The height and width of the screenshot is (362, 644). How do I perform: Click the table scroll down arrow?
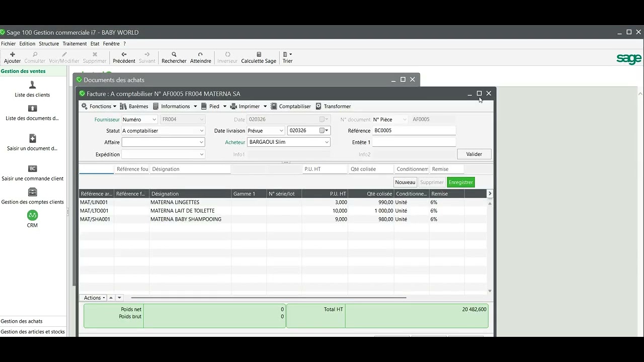pyautogui.click(x=490, y=291)
